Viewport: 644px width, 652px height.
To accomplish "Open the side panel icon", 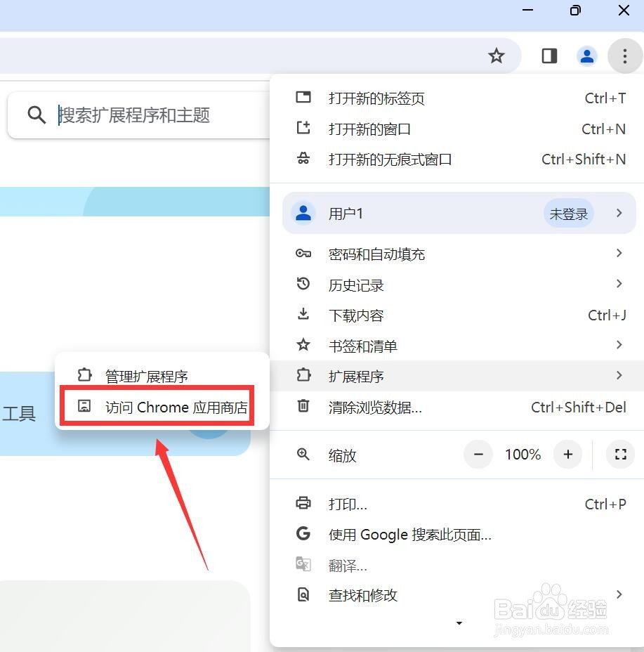I will [548, 56].
